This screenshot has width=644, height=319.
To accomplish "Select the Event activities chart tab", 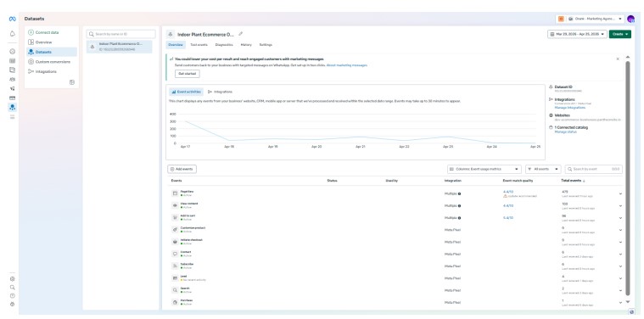I will (x=186, y=92).
